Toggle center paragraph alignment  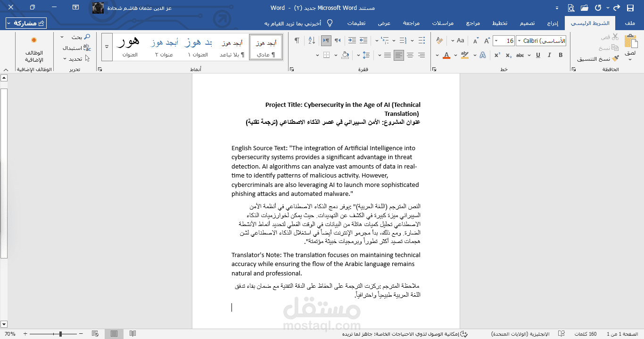tap(411, 55)
